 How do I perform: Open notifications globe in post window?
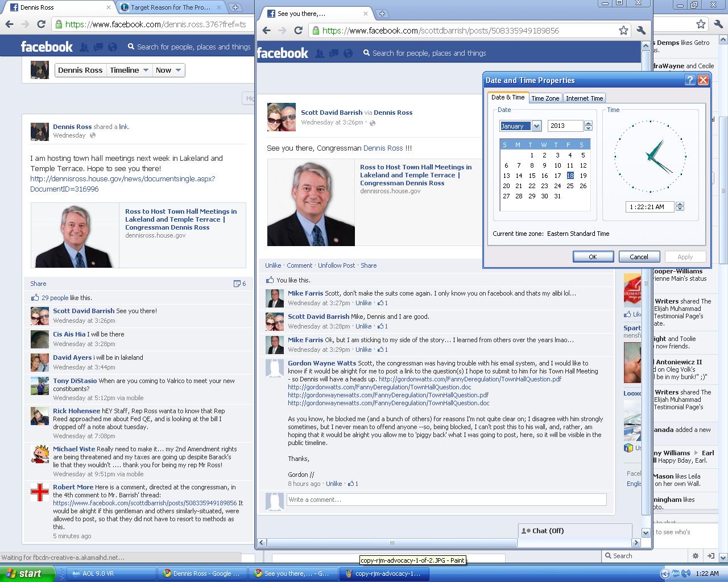pos(349,53)
